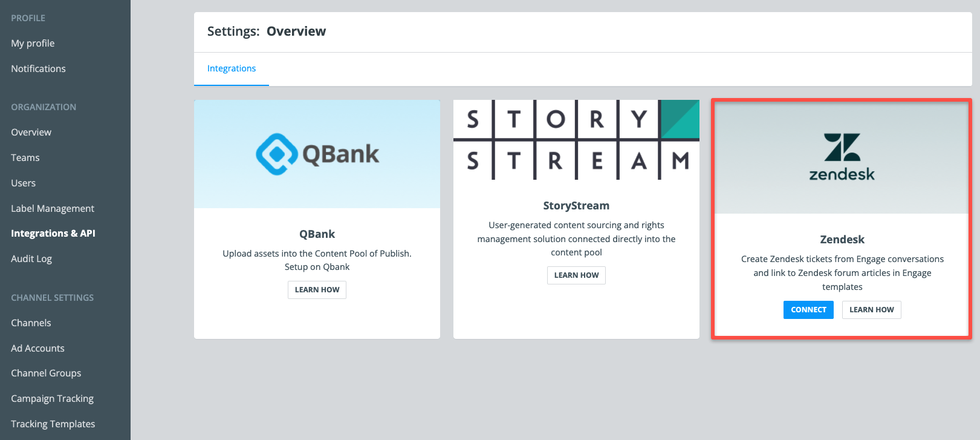
Task: Click Learn How for Zendesk
Action: pos(871,310)
